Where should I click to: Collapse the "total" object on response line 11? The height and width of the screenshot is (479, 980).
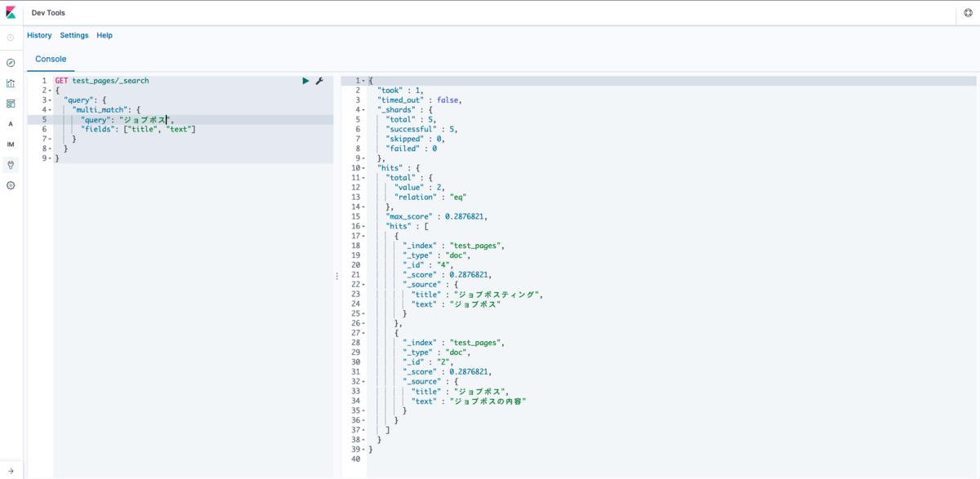pyautogui.click(x=363, y=178)
